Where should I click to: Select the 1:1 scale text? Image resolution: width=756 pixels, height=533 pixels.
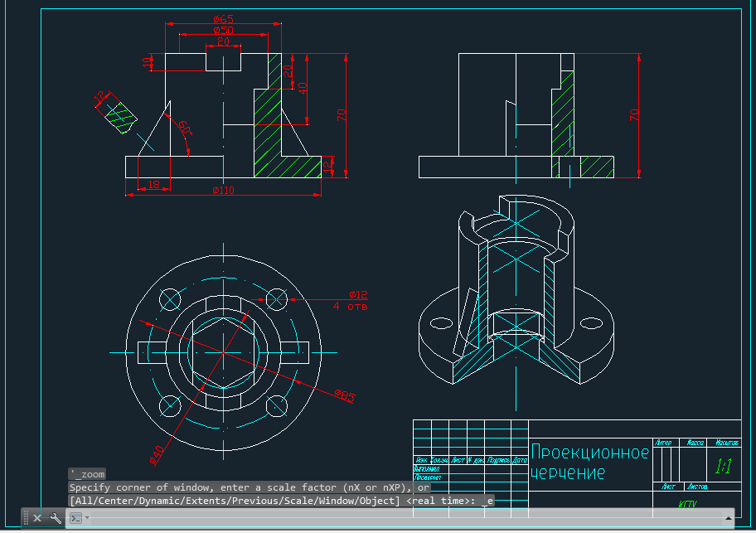(724, 466)
